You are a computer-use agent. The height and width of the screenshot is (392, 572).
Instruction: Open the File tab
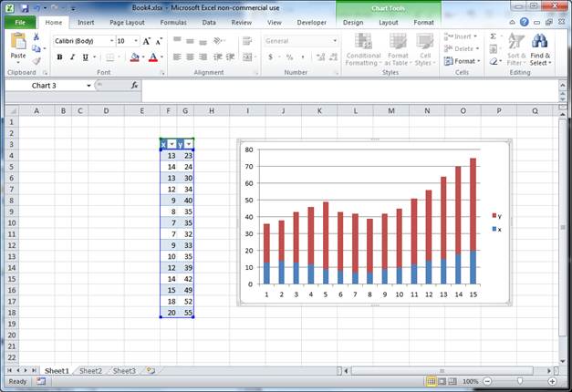click(20, 22)
